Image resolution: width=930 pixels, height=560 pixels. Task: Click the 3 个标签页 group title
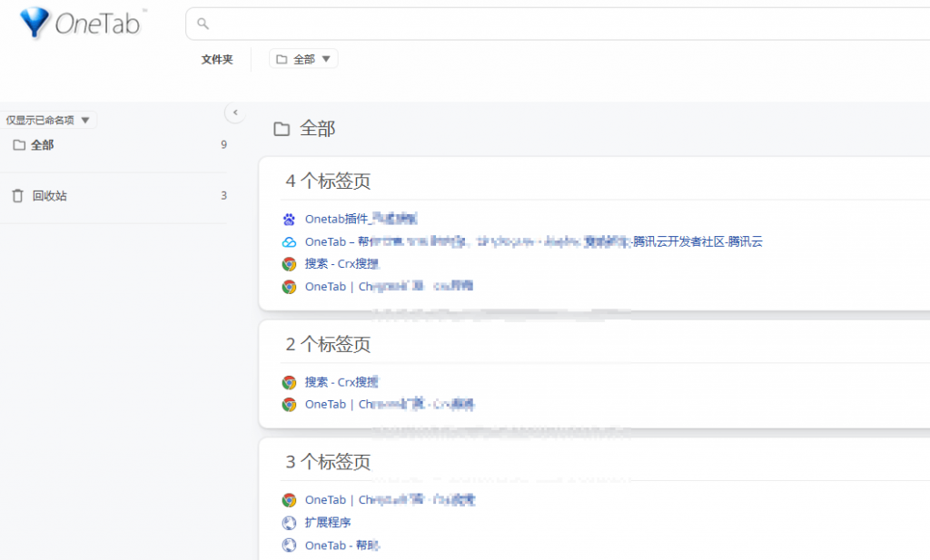click(328, 462)
